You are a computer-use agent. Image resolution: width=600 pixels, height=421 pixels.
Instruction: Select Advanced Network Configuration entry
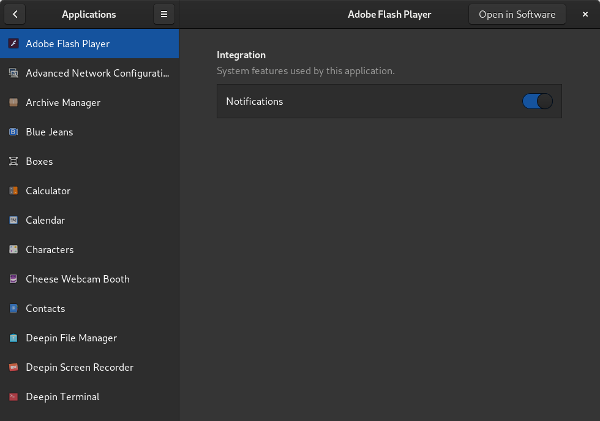[x=90, y=73]
